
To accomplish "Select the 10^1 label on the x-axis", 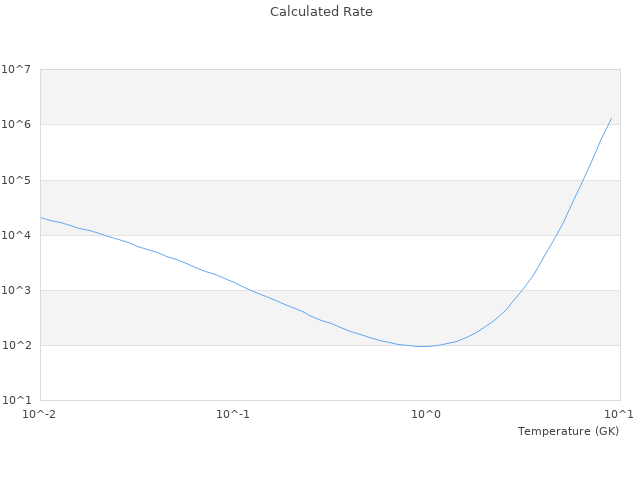I will coord(619,414).
